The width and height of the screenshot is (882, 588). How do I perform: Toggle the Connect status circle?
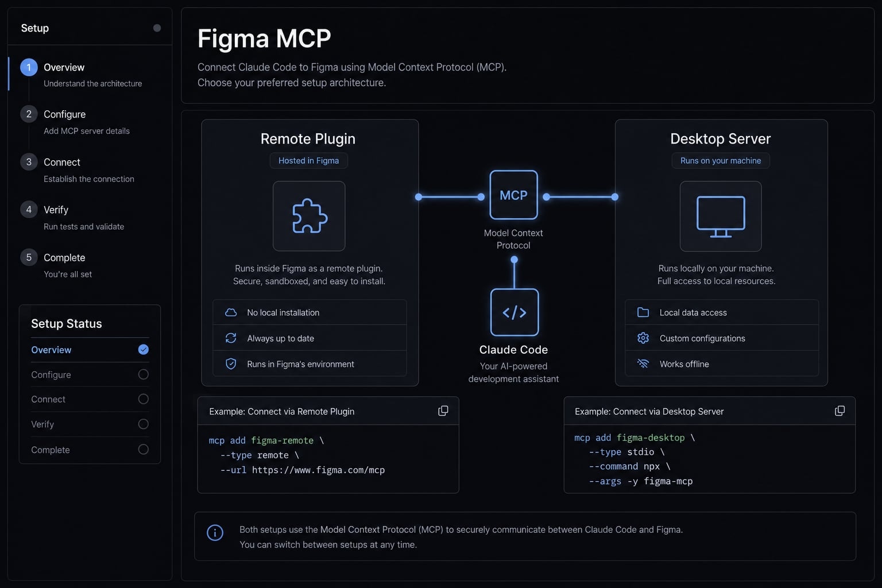pos(144,399)
